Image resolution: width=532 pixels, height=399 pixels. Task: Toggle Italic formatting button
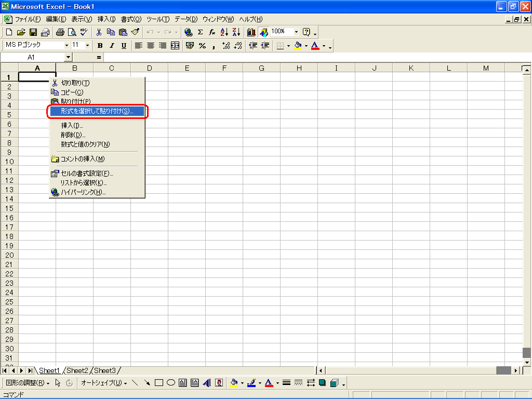tap(112, 46)
